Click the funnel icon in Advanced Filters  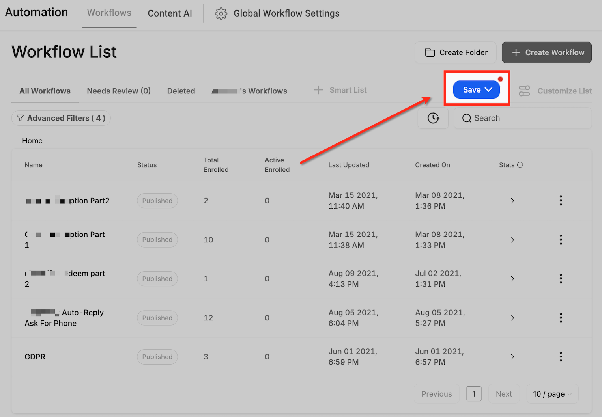coord(20,118)
